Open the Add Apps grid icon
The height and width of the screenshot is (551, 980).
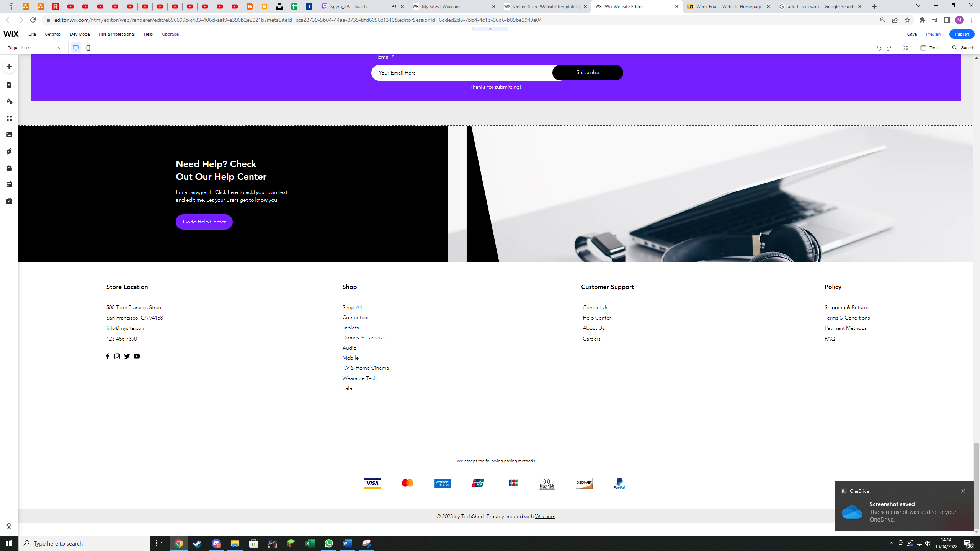[x=9, y=118]
